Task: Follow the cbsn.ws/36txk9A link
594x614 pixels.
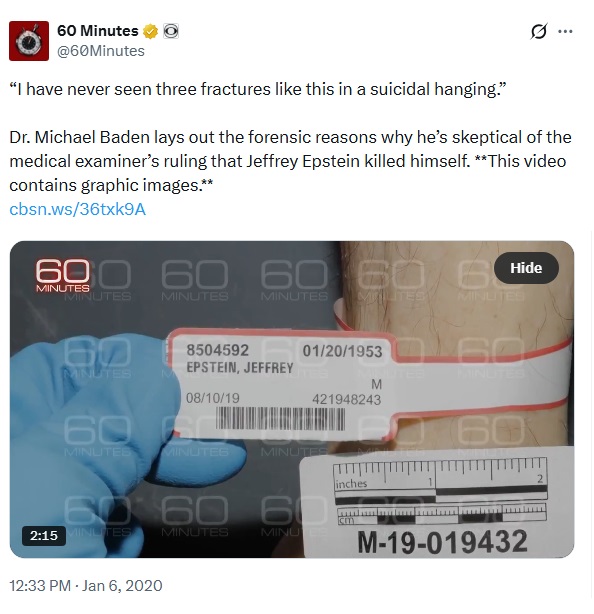Action: point(78,209)
